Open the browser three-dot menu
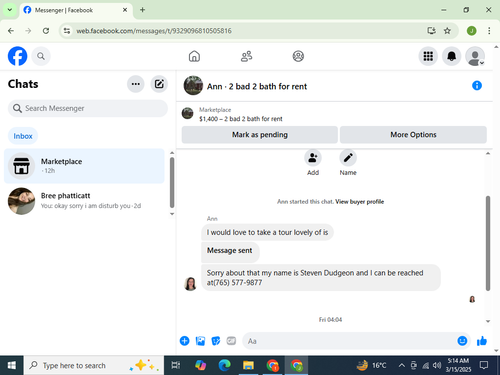Image resolution: width=500 pixels, height=375 pixels. click(489, 31)
